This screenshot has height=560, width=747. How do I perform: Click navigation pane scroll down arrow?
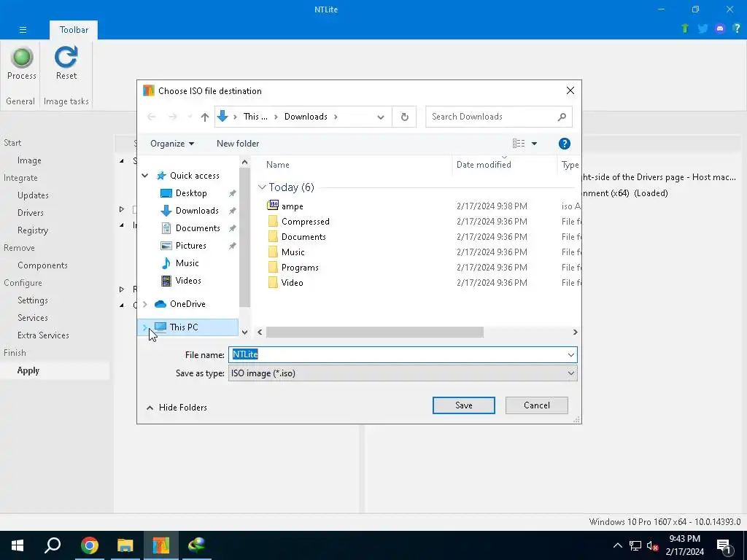244,332
